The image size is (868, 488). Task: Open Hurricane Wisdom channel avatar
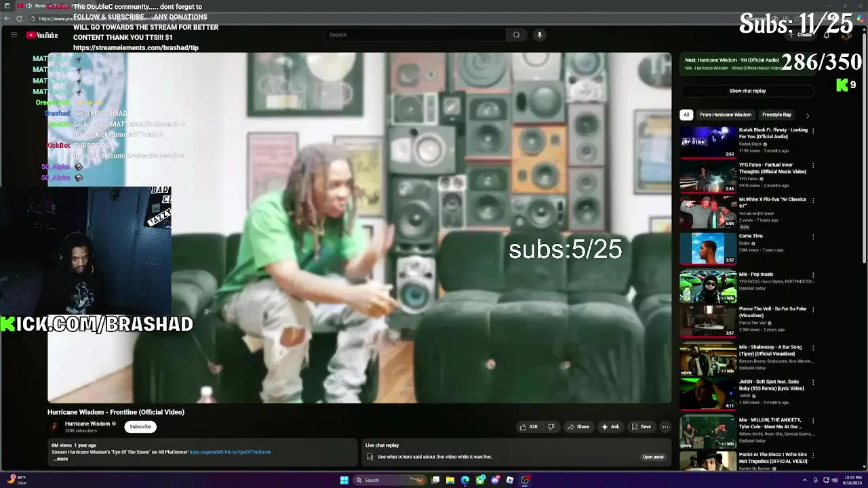pyautogui.click(x=54, y=426)
